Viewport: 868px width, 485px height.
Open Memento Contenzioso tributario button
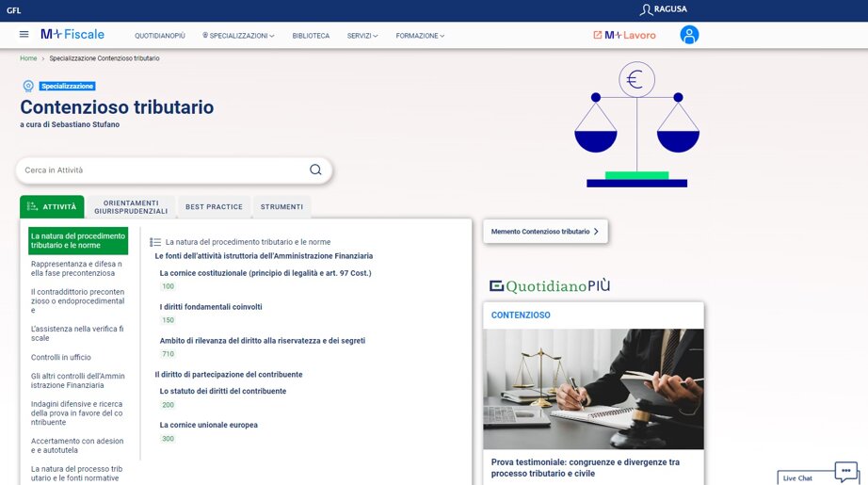click(546, 232)
